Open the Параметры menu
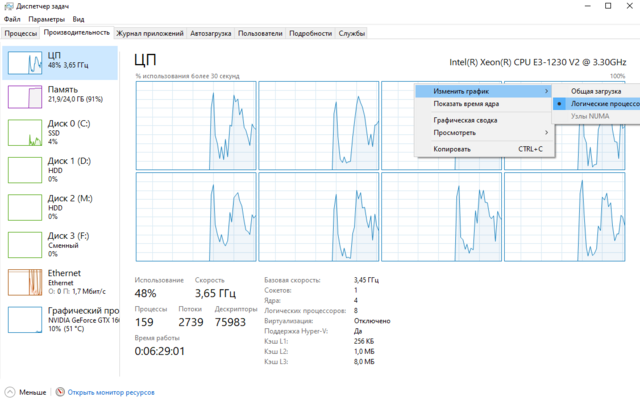Image resolution: width=640 pixels, height=406 pixels. [x=46, y=19]
